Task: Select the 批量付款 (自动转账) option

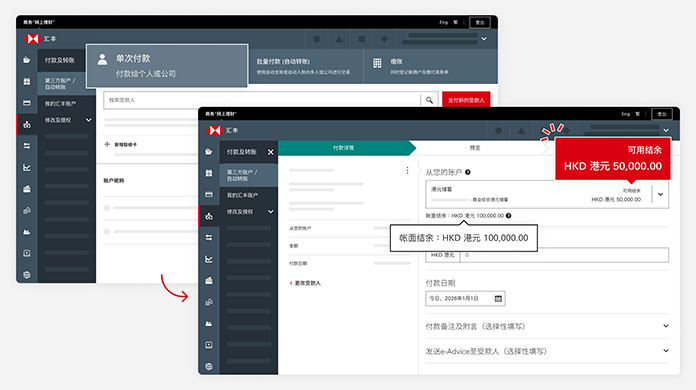Action: click(x=306, y=66)
